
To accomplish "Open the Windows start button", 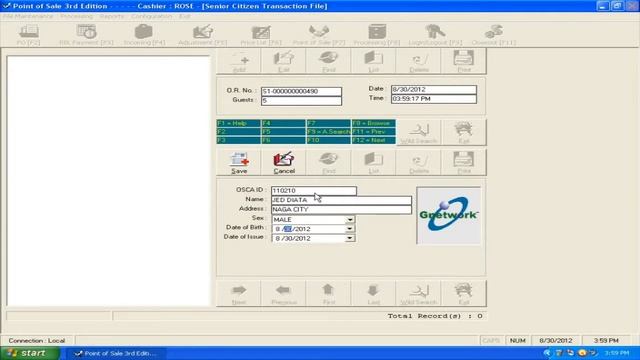I will pyautogui.click(x=30, y=353).
